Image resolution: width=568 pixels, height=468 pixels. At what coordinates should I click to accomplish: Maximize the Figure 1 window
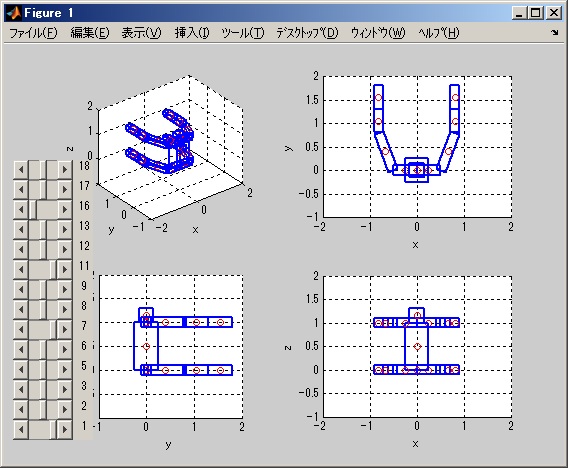click(536, 13)
